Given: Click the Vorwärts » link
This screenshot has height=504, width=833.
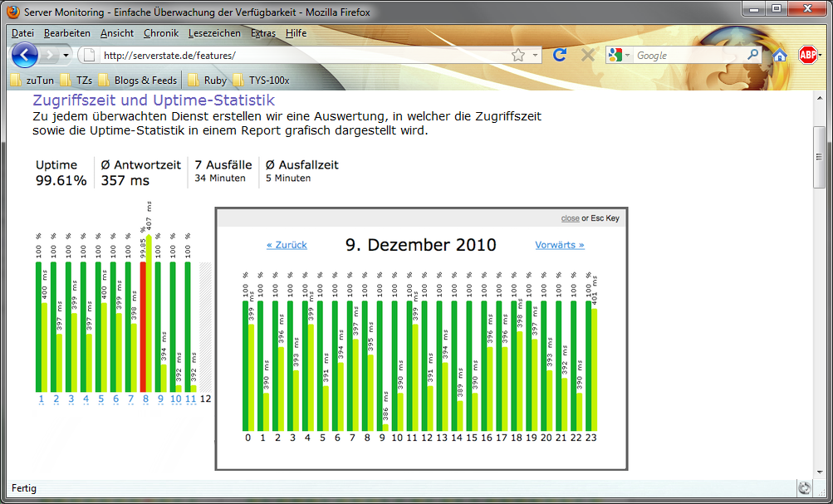Looking at the screenshot, I should pos(559,245).
